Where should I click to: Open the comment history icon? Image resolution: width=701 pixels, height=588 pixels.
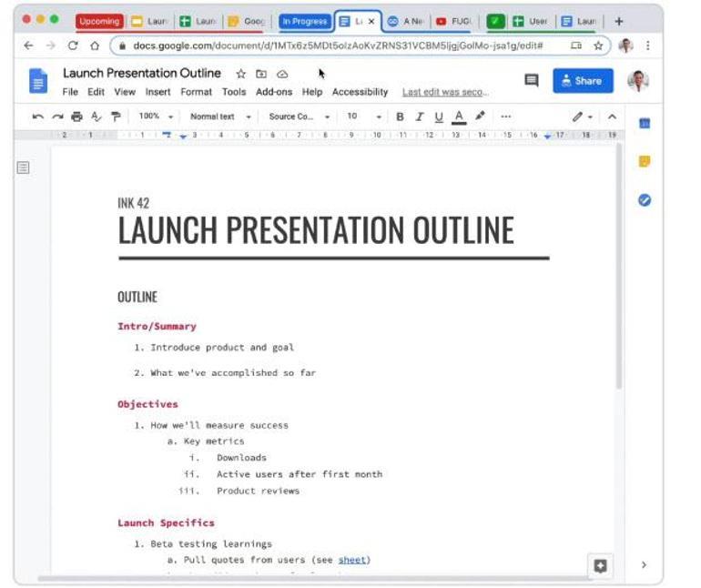point(532,81)
